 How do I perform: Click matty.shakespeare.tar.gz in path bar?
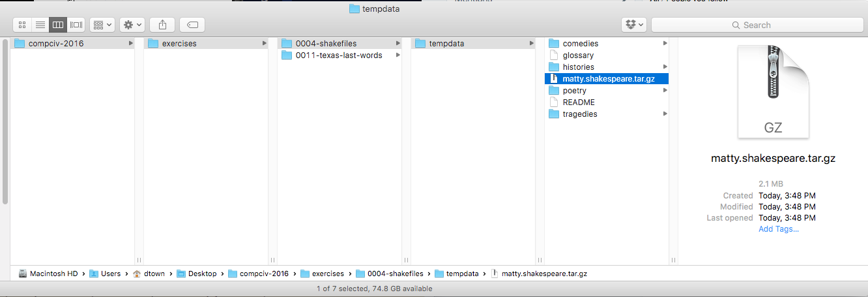(539, 274)
